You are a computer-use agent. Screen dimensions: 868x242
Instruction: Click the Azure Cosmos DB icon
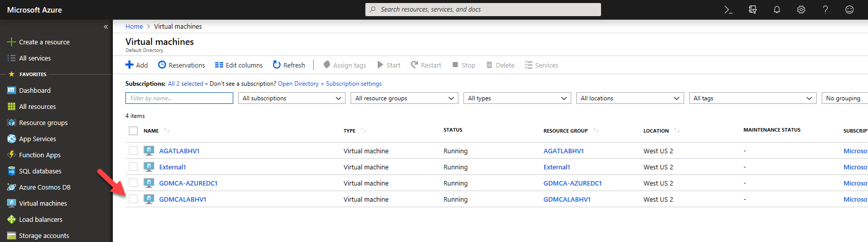click(x=11, y=187)
